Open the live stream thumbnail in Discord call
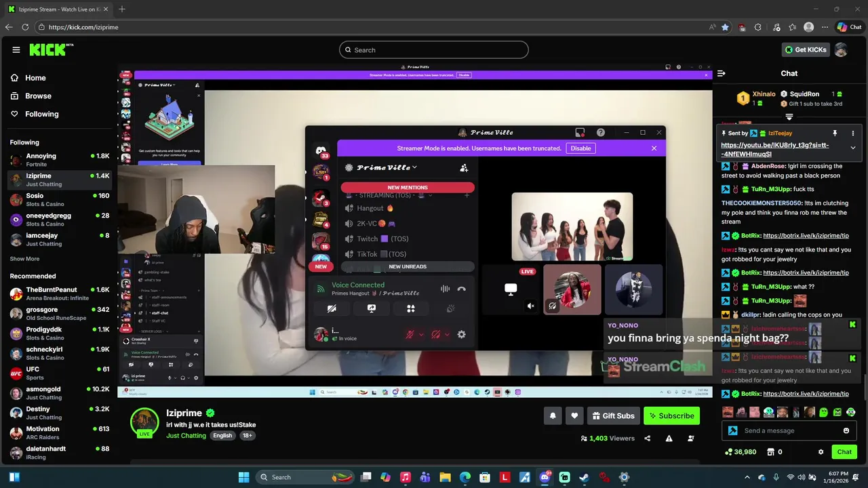Screen dimensions: 868x488 [x=572, y=226]
